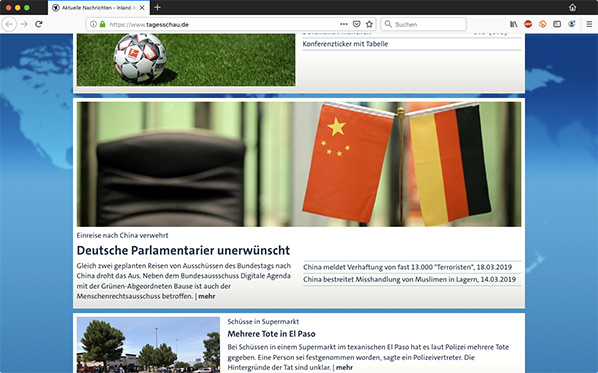
Task: Bookmark this page with the star
Action: [x=369, y=24]
